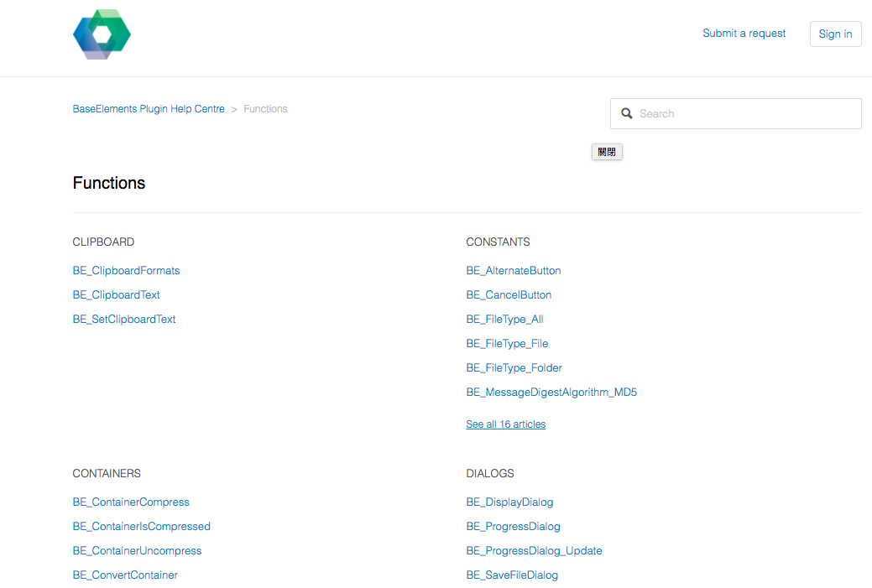This screenshot has width=872, height=588.
Task: Open the BE_FileType_Folder article
Action: pyautogui.click(x=514, y=368)
